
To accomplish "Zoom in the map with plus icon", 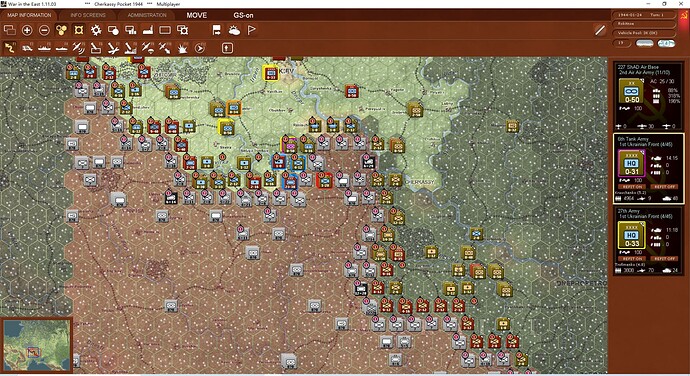I will [27, 30].
